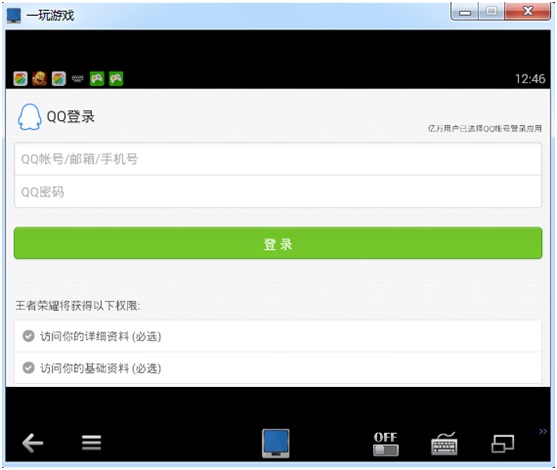
Task: Expand the double-chevron arrow at bottom right
Action: 543,431
